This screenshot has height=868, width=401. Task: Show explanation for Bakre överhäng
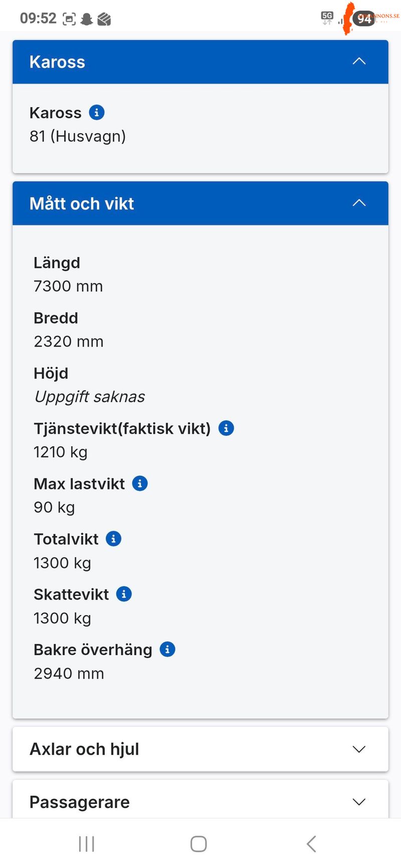pos(166,649)
